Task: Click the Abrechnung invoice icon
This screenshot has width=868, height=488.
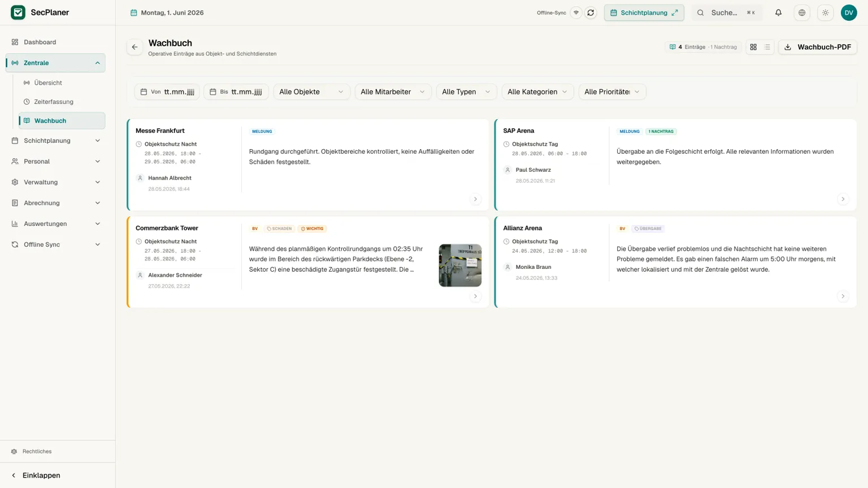Action: pyautogui.click(x=15, y=203)
